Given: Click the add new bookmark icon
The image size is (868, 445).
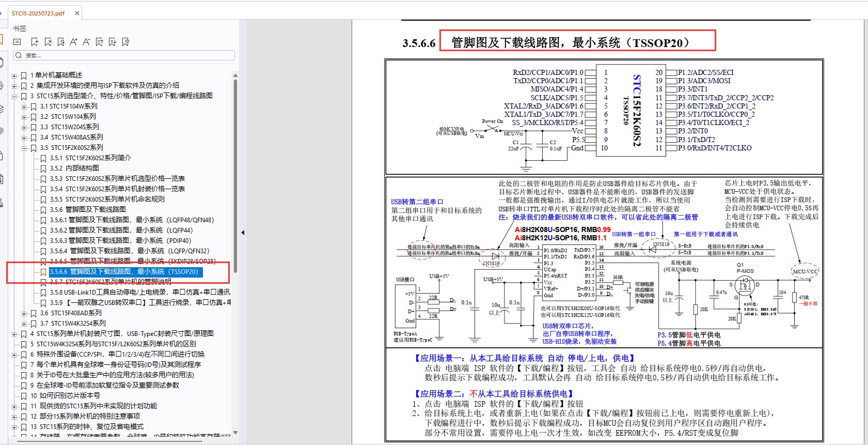Looking at the screenshot, I should [x=35, y=42].
